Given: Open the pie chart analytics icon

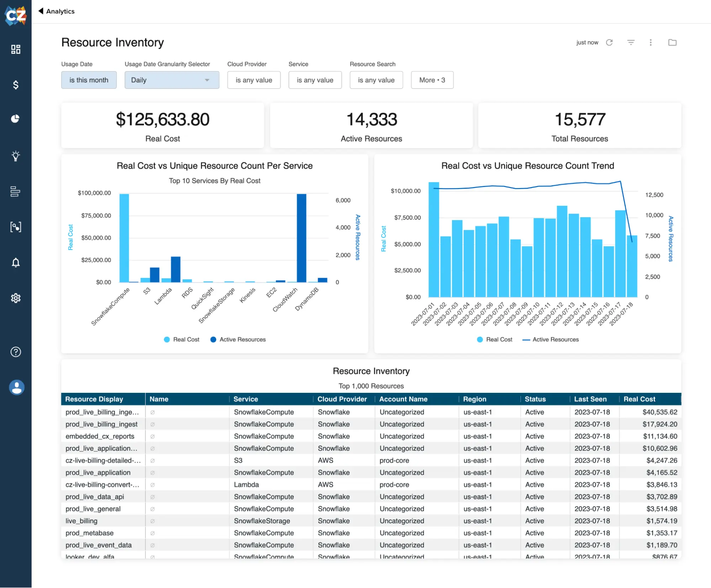Looking at the screenshot, I should coord(15,119).
